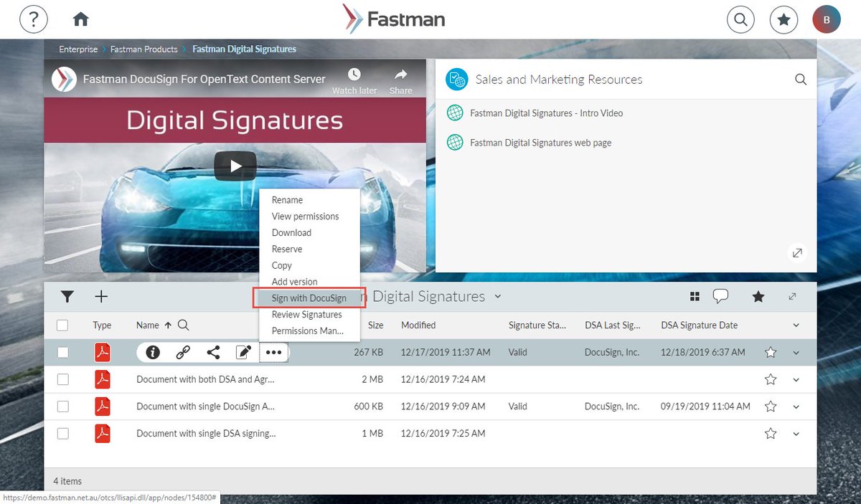Image resolution: width=861 pixels, height=504 pixels.
Task: Click the Name column search icon
Action: (x=183, y=325)
